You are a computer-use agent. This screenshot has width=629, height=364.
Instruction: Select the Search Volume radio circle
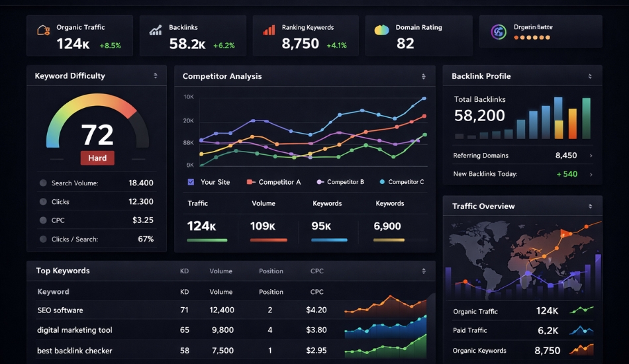pos(43,183)
